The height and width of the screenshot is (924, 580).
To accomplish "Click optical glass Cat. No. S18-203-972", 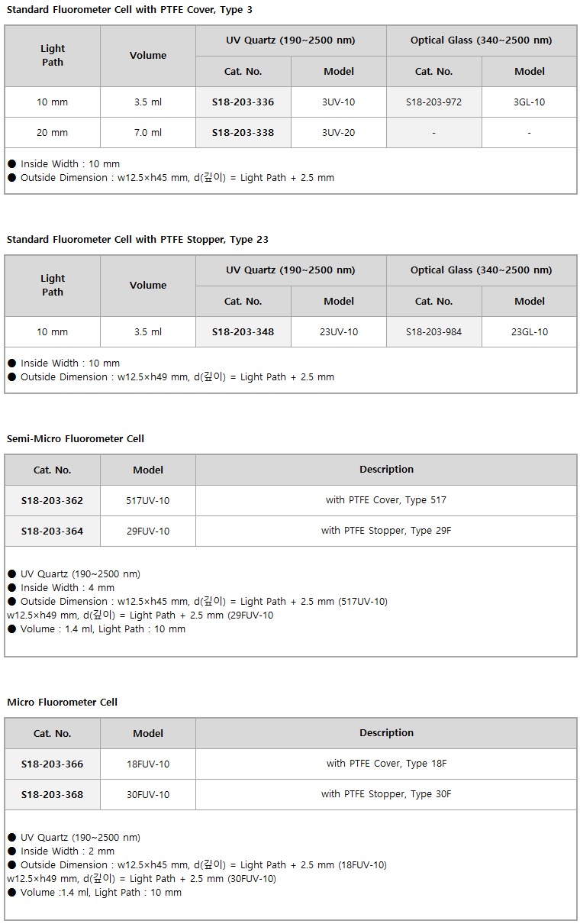I will [433, 102].
